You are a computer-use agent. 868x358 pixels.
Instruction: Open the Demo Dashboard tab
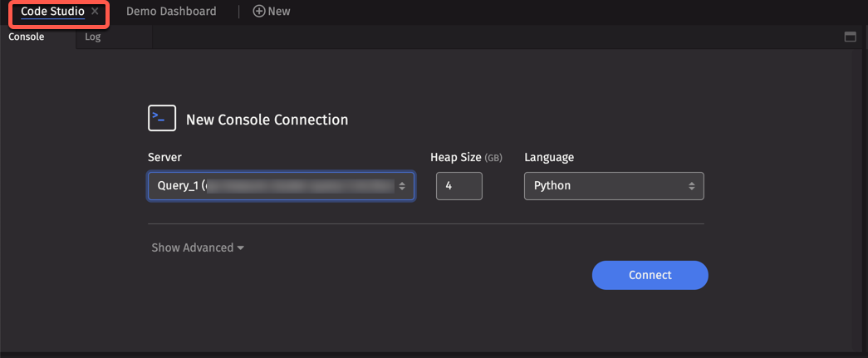pyautogui.click(x=171, y=12)
